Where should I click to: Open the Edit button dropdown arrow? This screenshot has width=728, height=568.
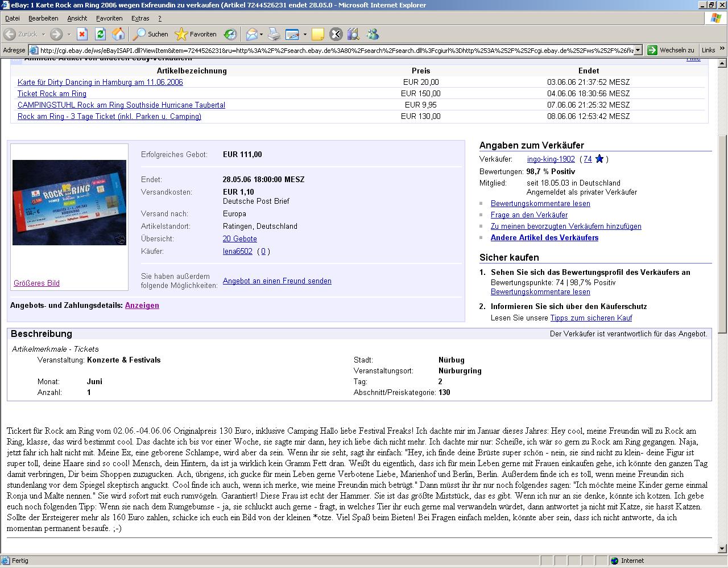point(305,34)
